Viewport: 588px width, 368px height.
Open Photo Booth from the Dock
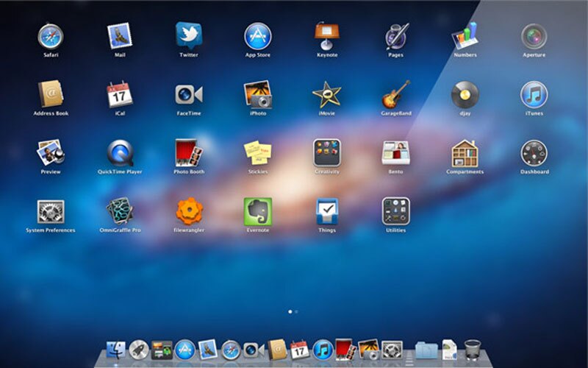345,350
